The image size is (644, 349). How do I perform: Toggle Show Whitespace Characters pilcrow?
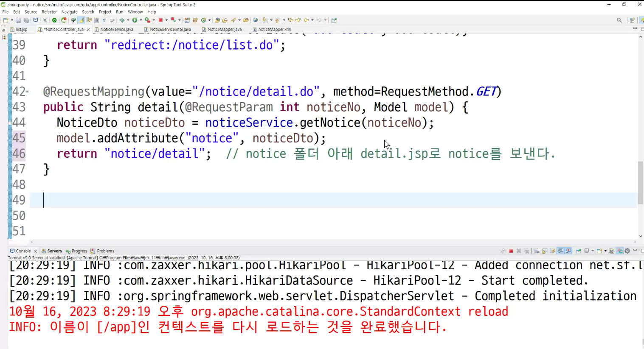pyautogui.click(x=104, y=20)
